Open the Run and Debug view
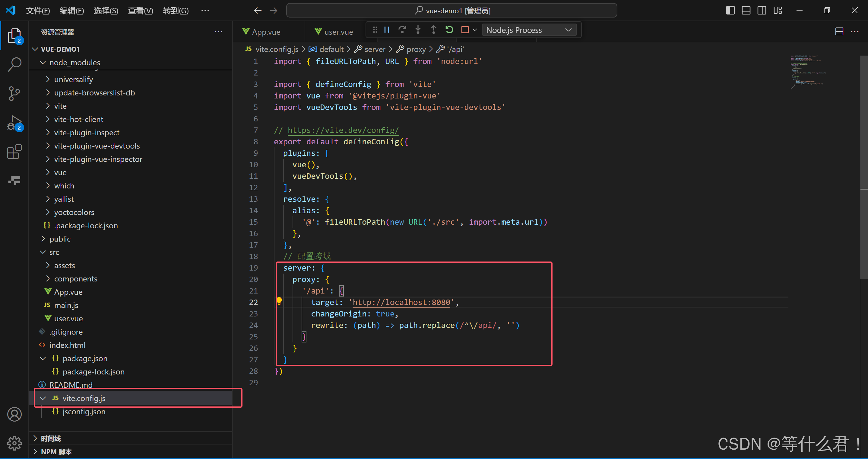 (14, 123)
